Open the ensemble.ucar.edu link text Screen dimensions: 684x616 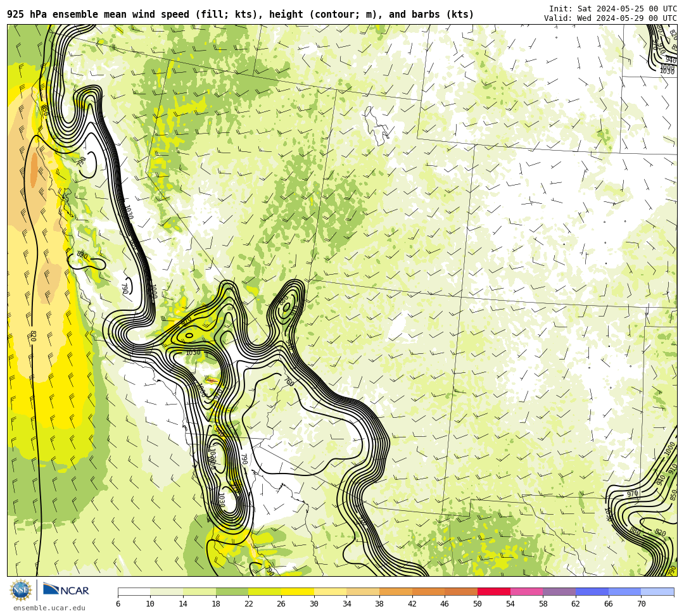coord(49,608)
